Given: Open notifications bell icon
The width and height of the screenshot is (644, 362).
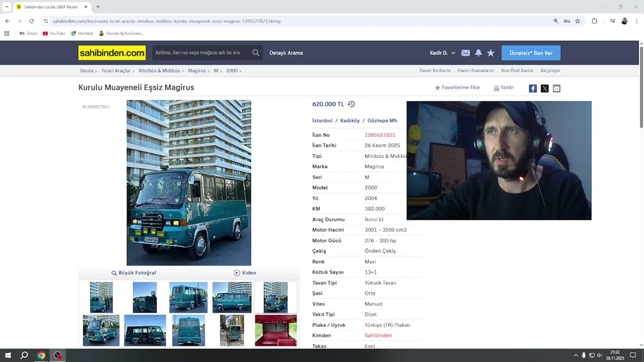Looking at the screenshot, I should point(478,53).
